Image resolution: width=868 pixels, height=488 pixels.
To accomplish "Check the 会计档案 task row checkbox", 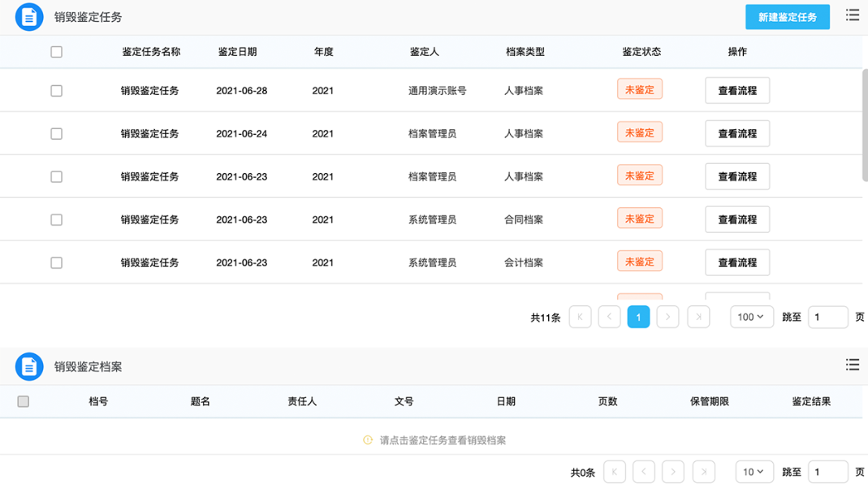I will (x=56, y=263).
